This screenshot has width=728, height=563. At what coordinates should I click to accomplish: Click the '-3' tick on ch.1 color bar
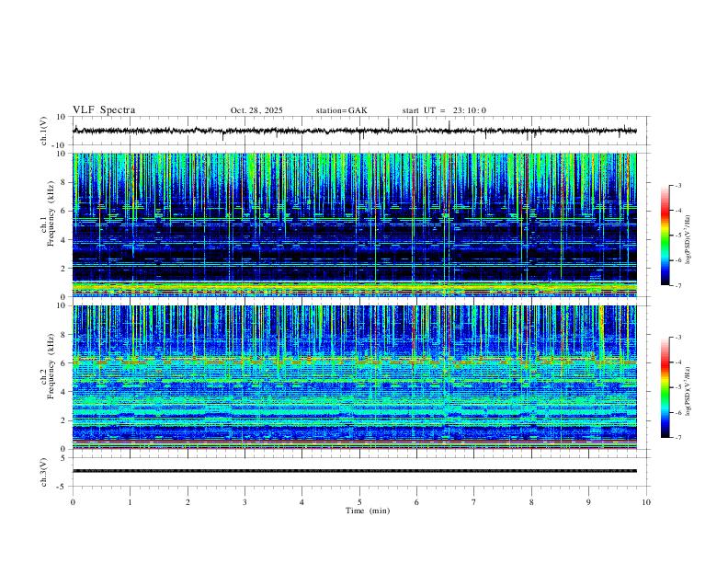pyautogui.click(x=677, y=186)
